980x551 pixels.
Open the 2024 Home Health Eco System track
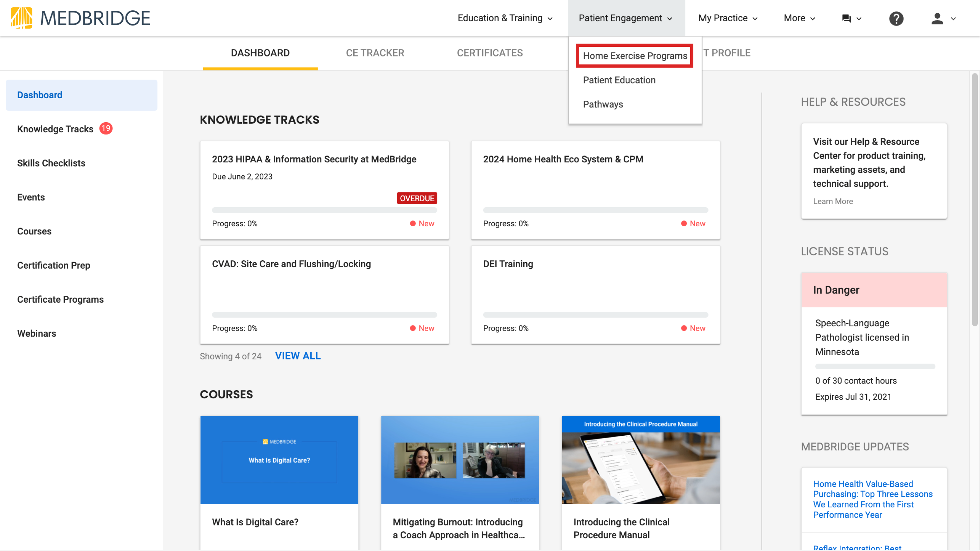[595, 190]
